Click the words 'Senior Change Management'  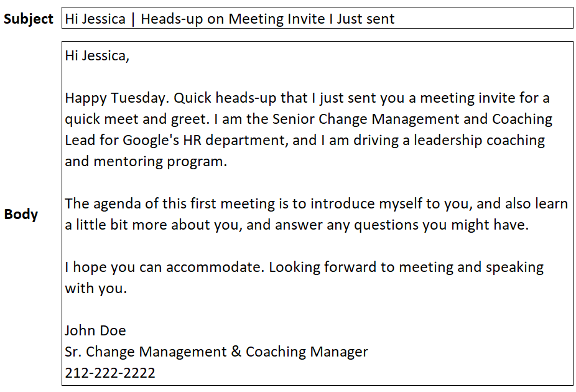point(366,119)
